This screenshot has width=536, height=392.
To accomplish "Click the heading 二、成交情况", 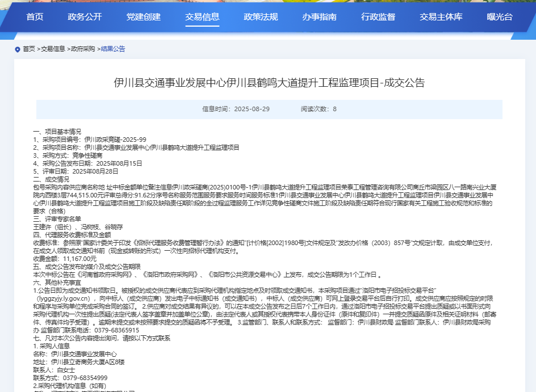I will (51, 179).
